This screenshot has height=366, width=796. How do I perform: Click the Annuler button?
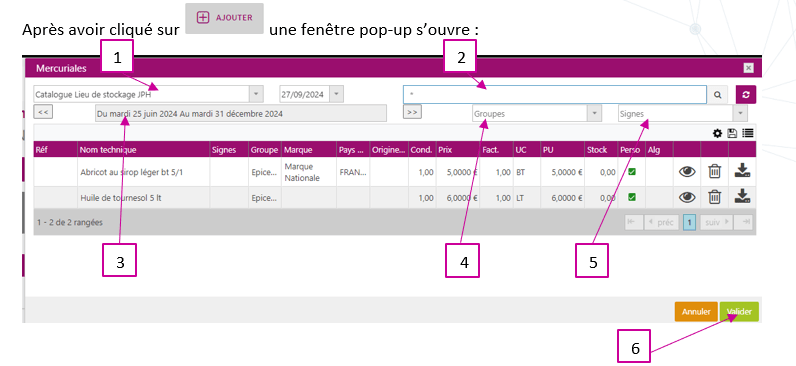coord(695,312)
